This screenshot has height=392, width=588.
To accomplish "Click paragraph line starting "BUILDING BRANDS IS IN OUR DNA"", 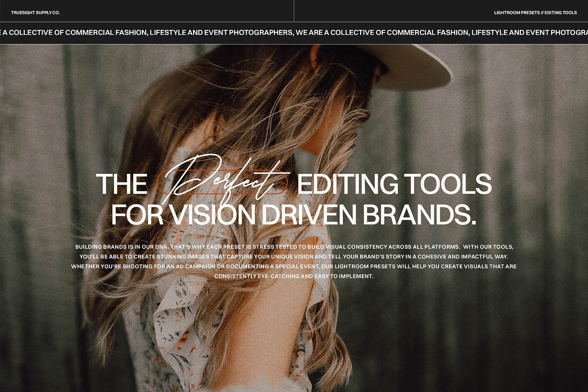I will 294,246.
